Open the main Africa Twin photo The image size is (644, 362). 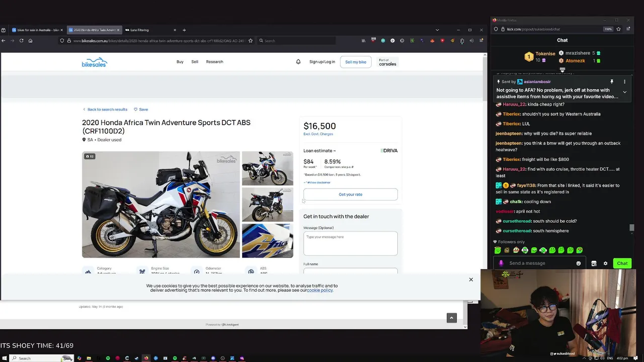[x=161, y=205]
